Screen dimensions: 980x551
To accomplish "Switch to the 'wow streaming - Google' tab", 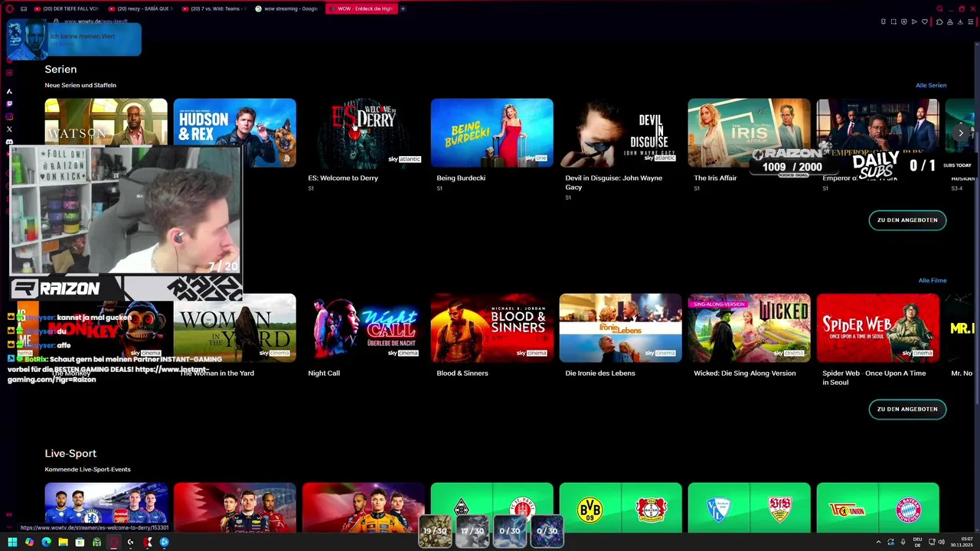I will pyautogui.click(x=287, y=8).
